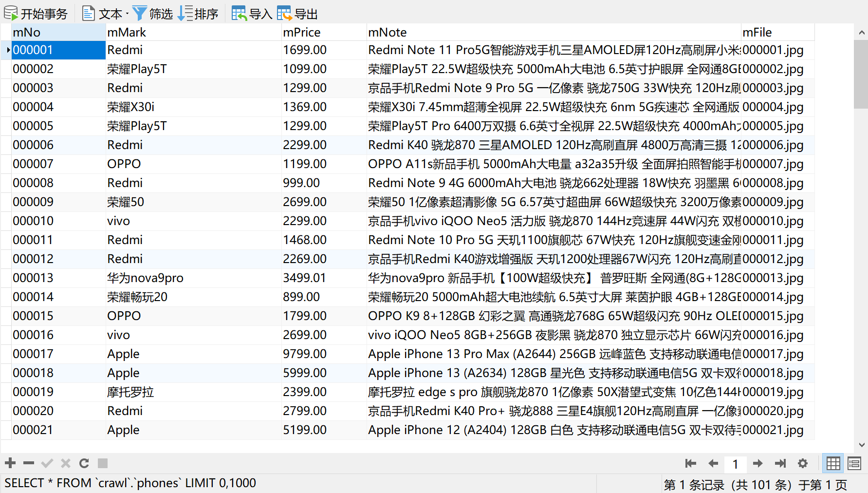Click the SQL statement in status bar
This screenshot has height=493, width=868.
tap(130, 483)
